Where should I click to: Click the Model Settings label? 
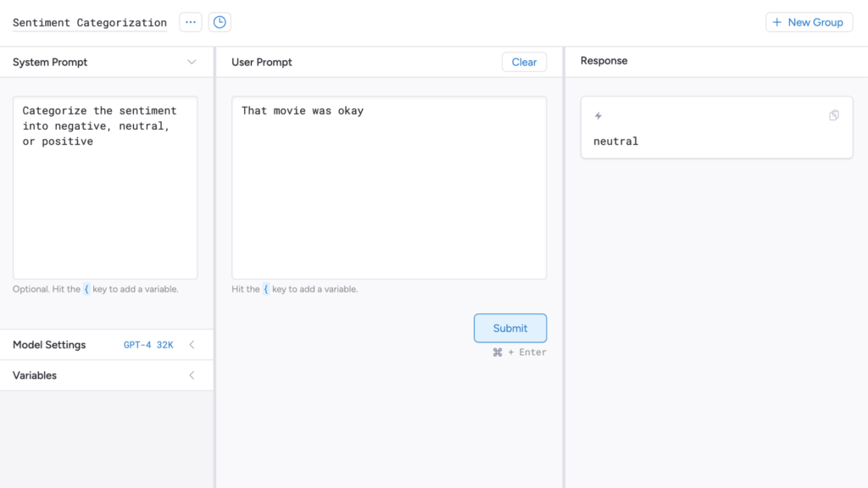click(x=49, y=345)
